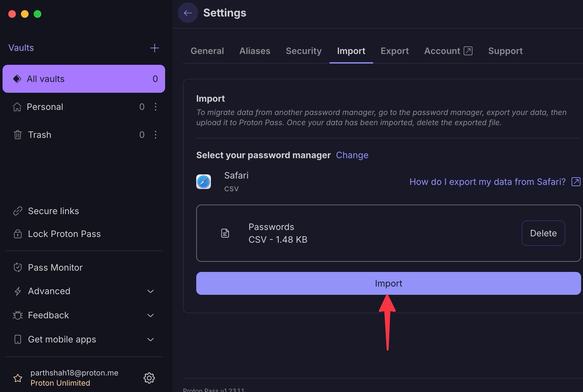The image size is (583, 392).
Task: Expand the Get mobile apps chevron
Action: [151, 340]
